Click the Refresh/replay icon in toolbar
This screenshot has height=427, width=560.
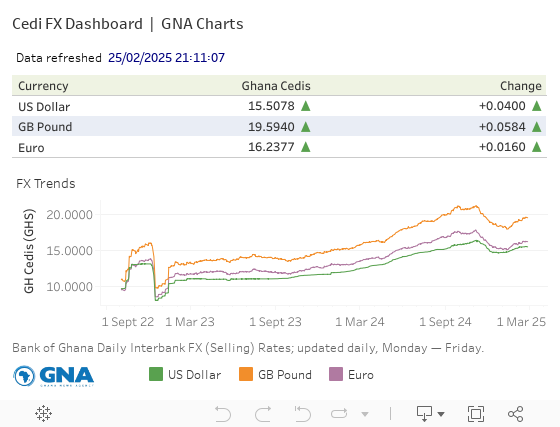tap(339, 414)
